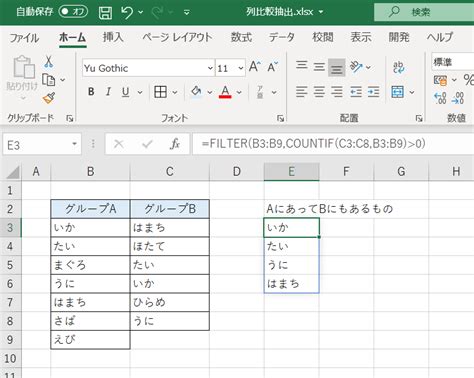
Task: Click the Save floppy disk icon
Action: [105, 13]
